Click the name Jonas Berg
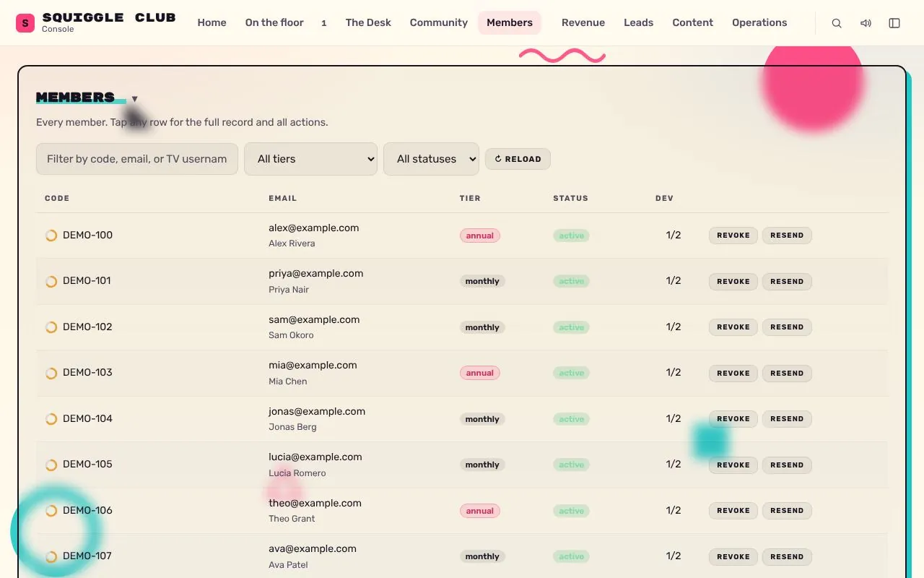Screen dimensions: 924x578 (x=292, y=427)
